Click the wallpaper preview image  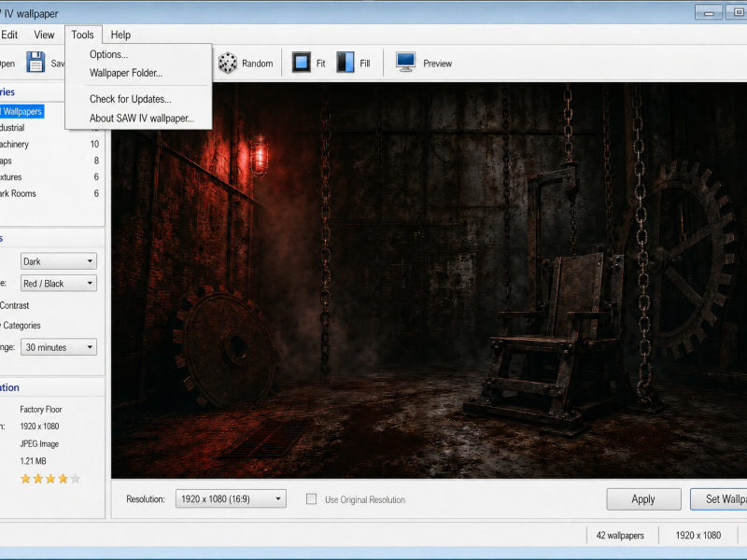point(429,280)
